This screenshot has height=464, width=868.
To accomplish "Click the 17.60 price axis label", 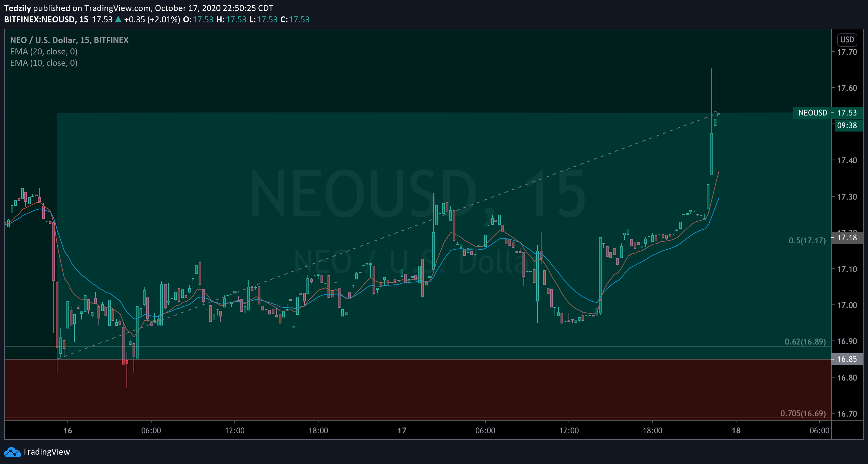I will click(x=847, y=88).
